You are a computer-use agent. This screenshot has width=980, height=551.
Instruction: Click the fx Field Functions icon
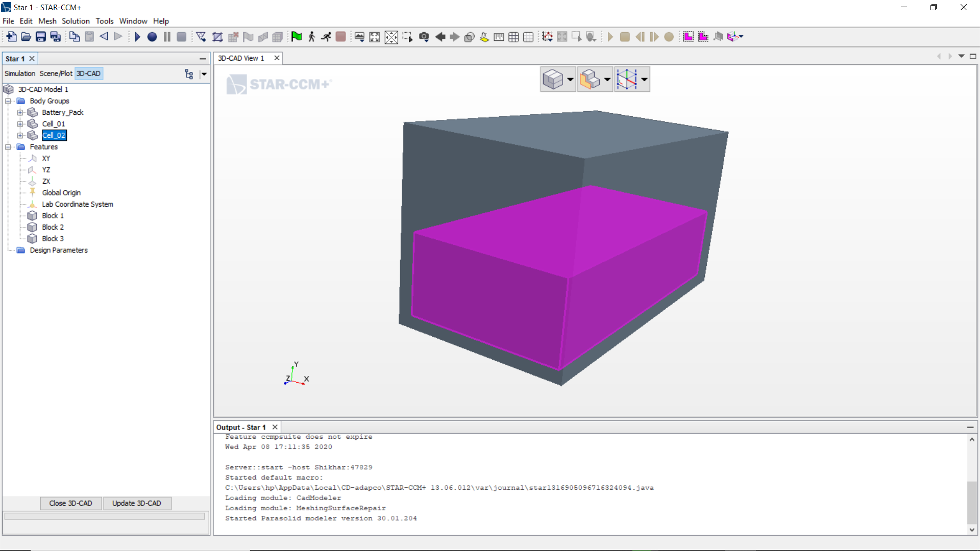(484, 37)
